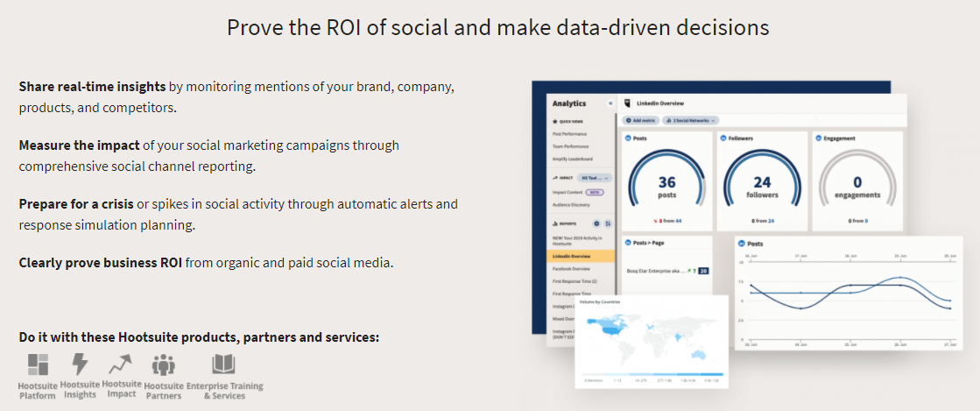Click the Hootsuite Insights label
Viewport: 980px width, 411px height.
tap(80, 390)
